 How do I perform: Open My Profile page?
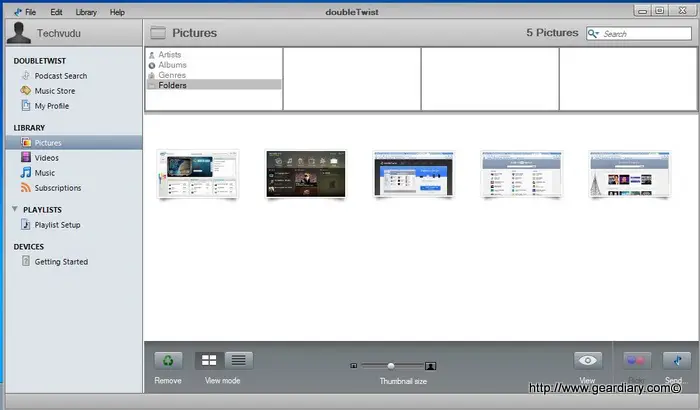52,106
